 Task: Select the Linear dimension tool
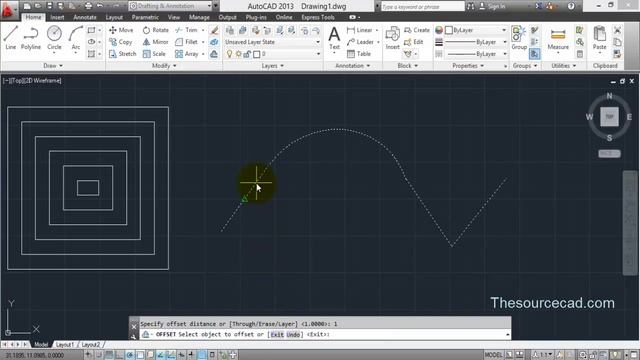360,30
